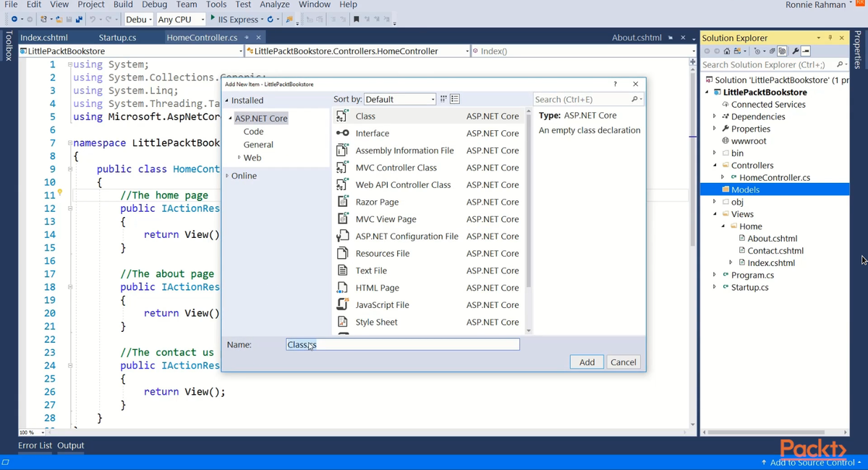This screenshot has height=470, width=868.
Task: Expand Program.cs node in Solution Explorer
Action: 715,275
